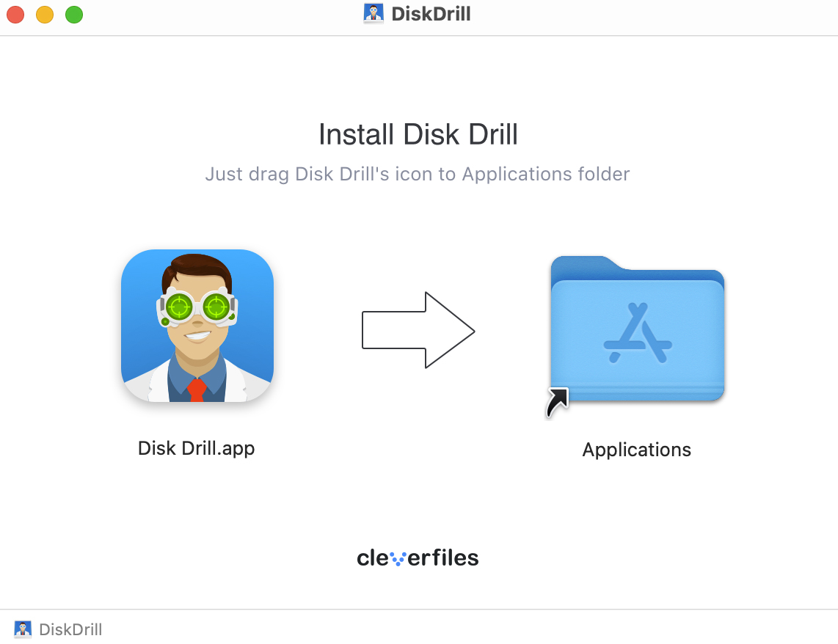Click the shortcut arrow badge on Applications folder
838x644 pixels.
556,400
